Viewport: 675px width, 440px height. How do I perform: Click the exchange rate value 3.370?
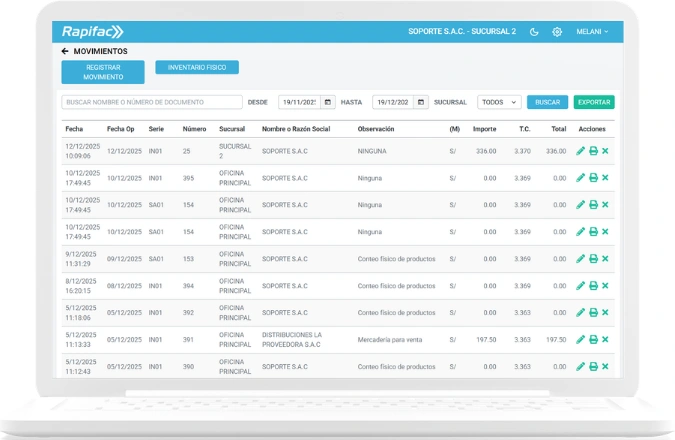coord(522,151)
